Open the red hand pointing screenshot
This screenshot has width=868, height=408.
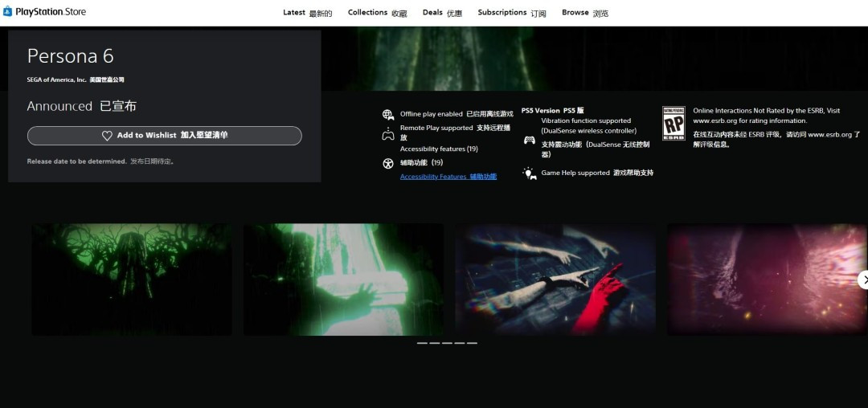point(555,279)
